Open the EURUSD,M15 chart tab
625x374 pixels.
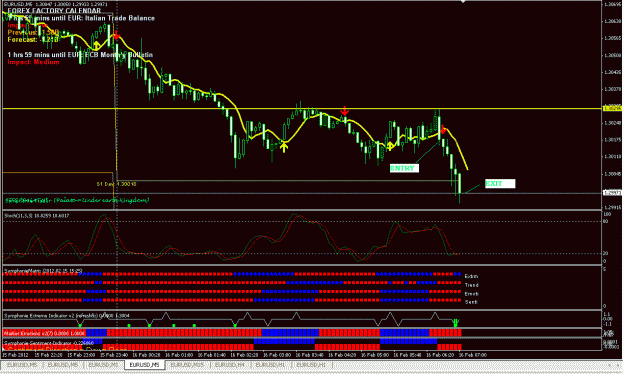pyautogui.click(x=187, y=365)
